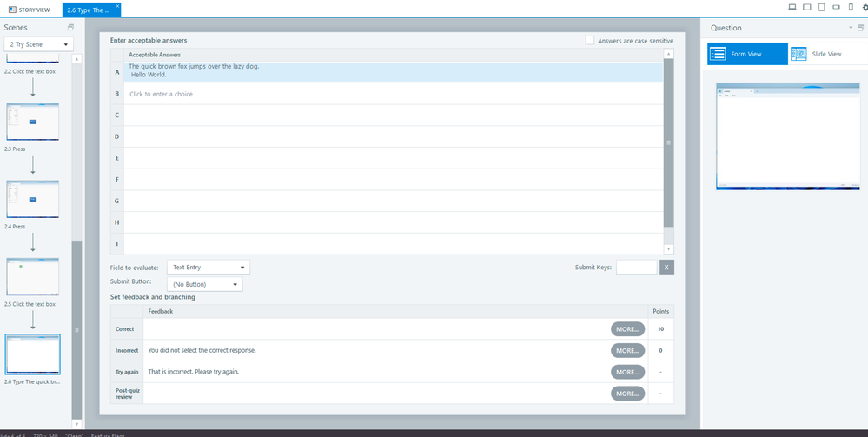Click the acceptable answers scrollbar thumb
This screenshot has height=437, width=868.
tap(668, 142)
